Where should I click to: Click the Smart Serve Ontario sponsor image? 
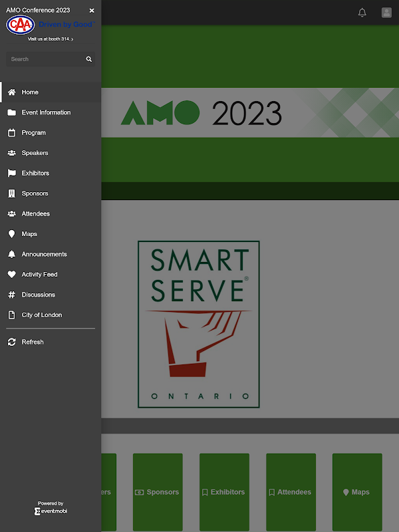198,325
